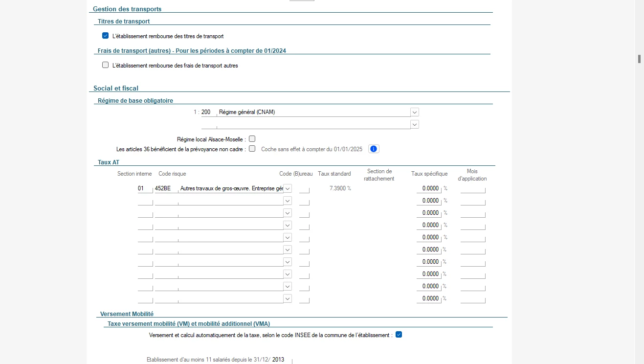
Task: Click the 'Taux standard' column header
Action: click(x=334, y=174)
